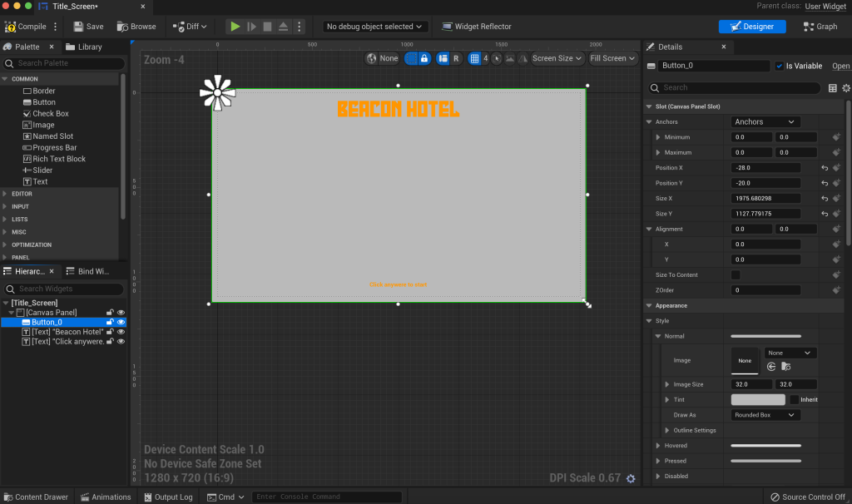852x504 pixels.
Task: Click the Tint color swatch
Action: pos(758,400)
